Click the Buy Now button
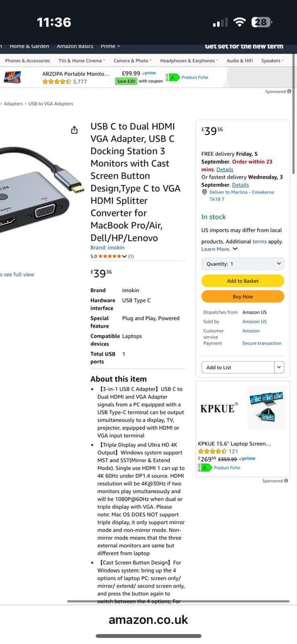297x644 pixels. pyautogui.click(x=243, y=297)
